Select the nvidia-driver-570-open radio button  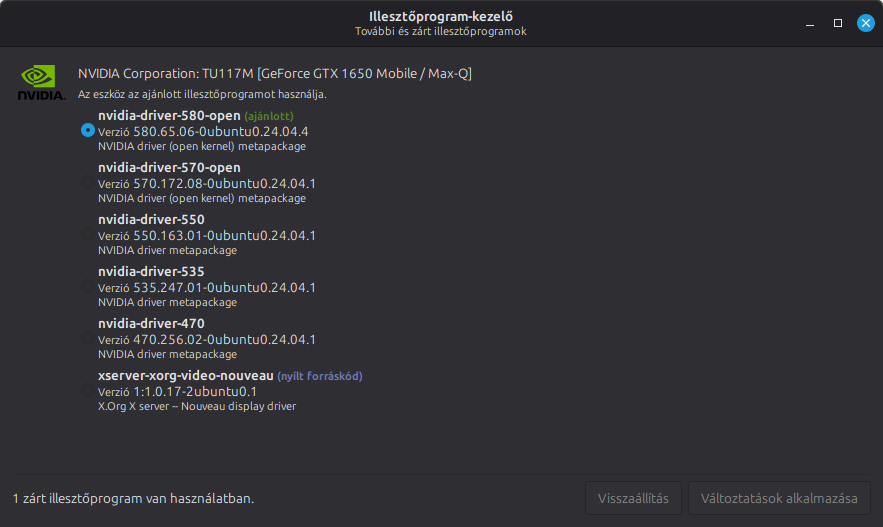pos(88,182)
